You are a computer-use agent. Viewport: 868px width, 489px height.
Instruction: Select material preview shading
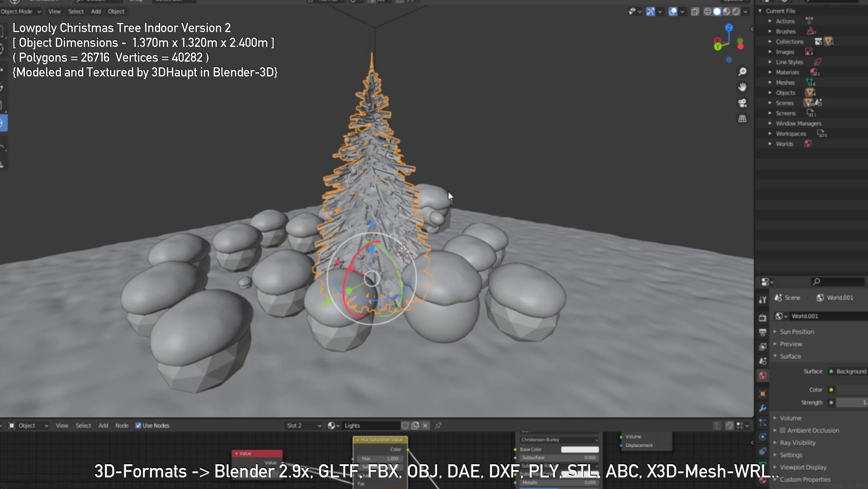(726, 12)
